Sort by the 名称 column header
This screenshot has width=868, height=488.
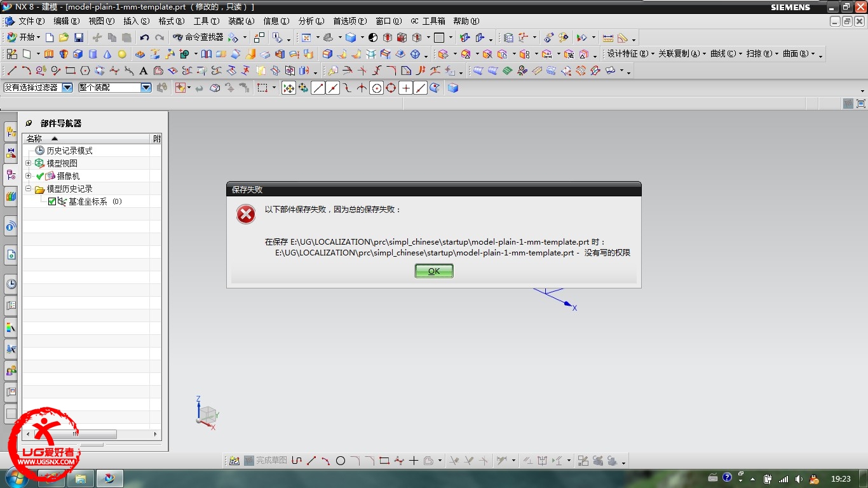pyautogui.click(x=86, y=138)
